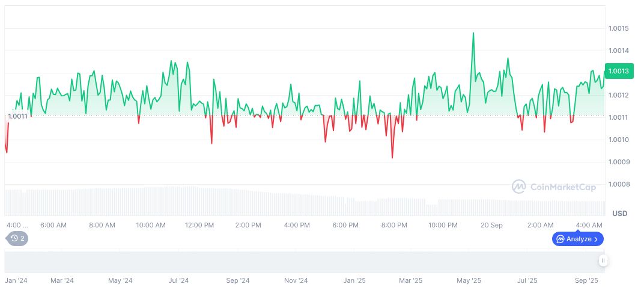The width and height of the screenshot is (644, 287).
Task: Select 12:00 PM on the time axis
Action: (199, 225)
